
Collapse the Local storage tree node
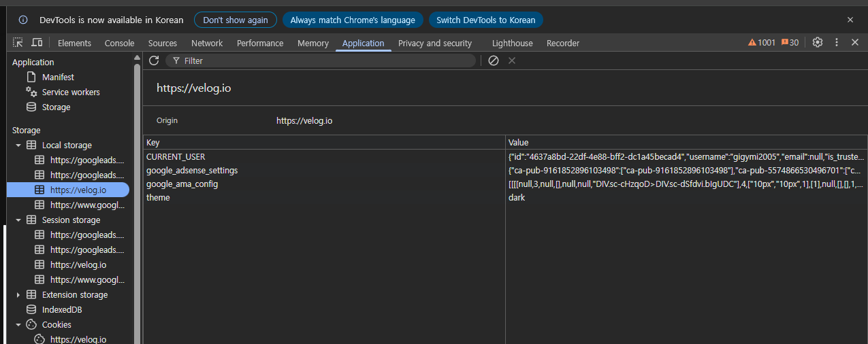(x=18, y=145)
